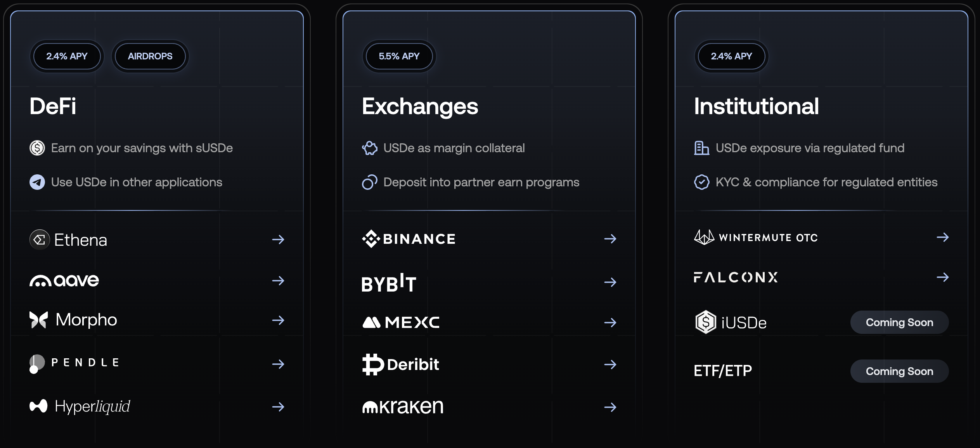Viewport: 980px width, 448px height.
Task: Click the Binance diamond logo
Action: click(x=371, y=239)
